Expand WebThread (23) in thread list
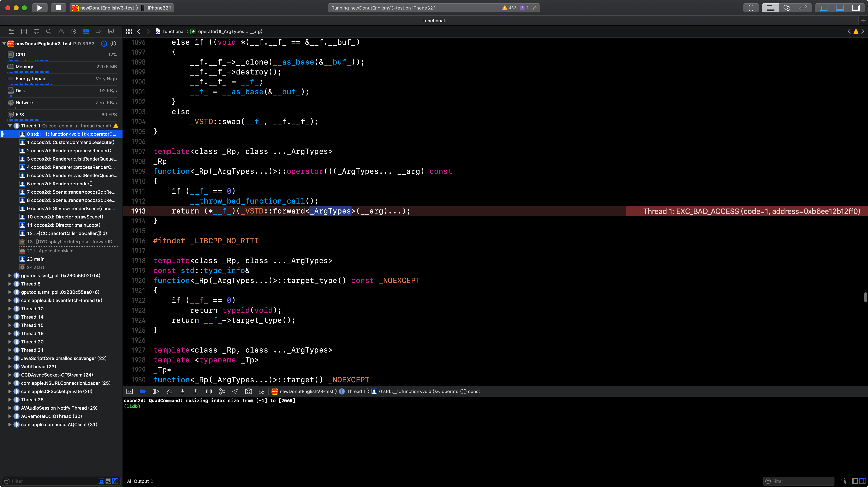Image resolution: width=868 pixels, height=487 pixels. tap(10, 366)
